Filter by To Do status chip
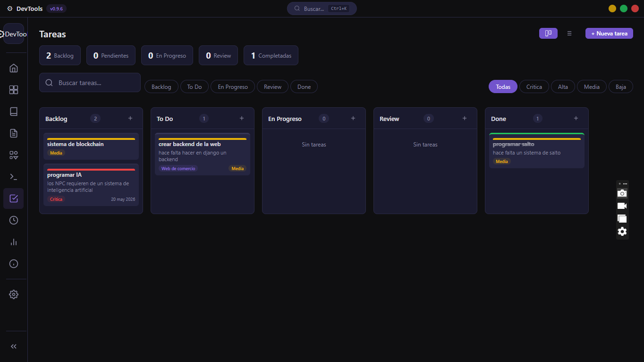644x362 pixels. [x=195, y=87]
